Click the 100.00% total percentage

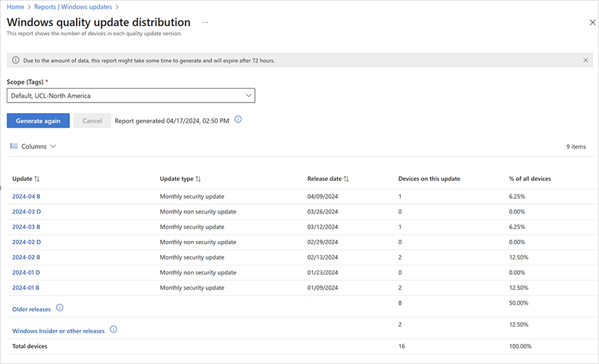[x=520, y=346]
